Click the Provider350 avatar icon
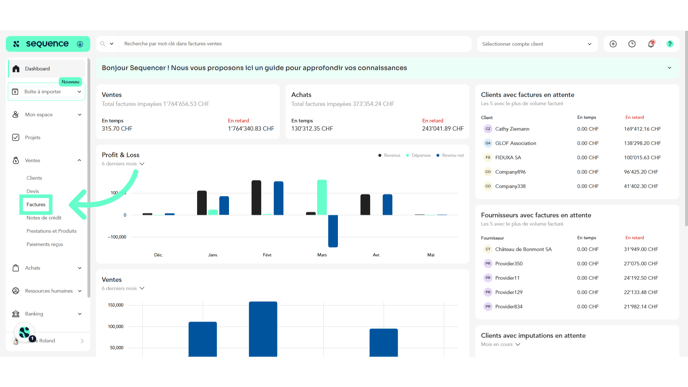The width and height of the screenshot is (688, 387). coord(487,264)
